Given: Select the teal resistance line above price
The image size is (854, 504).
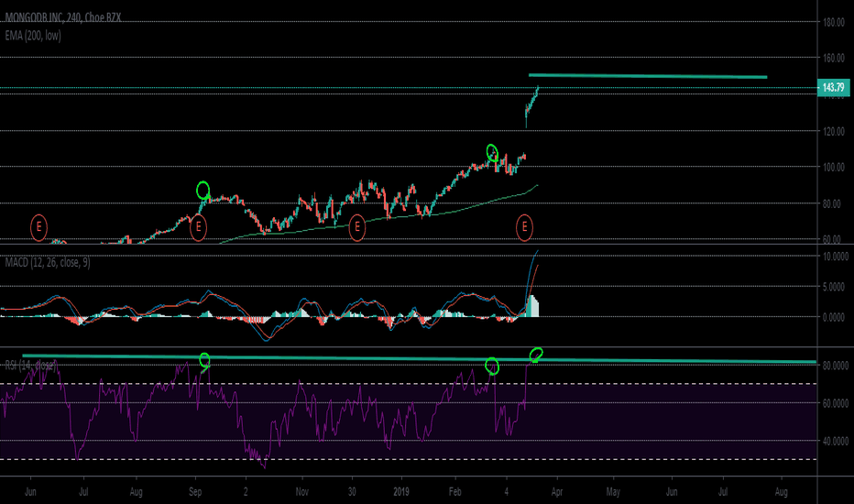Looking at the screenshot, I should [x=648, y=76].
